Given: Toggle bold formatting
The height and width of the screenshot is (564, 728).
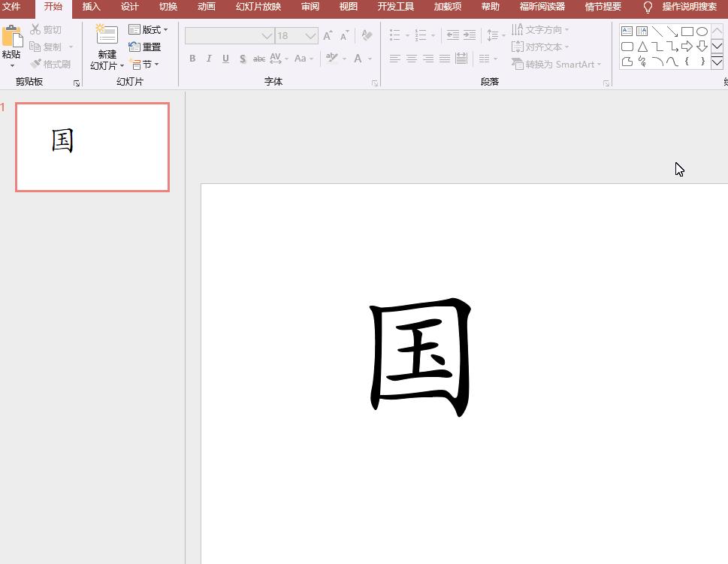Looking at the screenshot, I should [192, 58].
